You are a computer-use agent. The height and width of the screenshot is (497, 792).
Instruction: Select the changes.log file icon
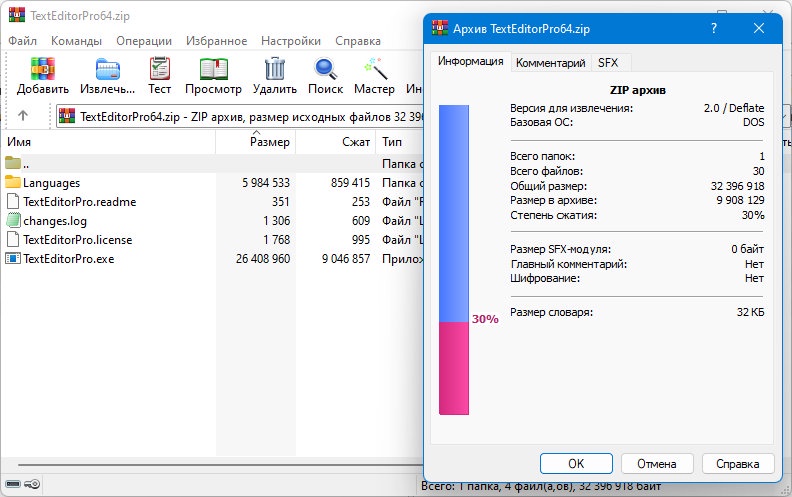coord(13,220)
